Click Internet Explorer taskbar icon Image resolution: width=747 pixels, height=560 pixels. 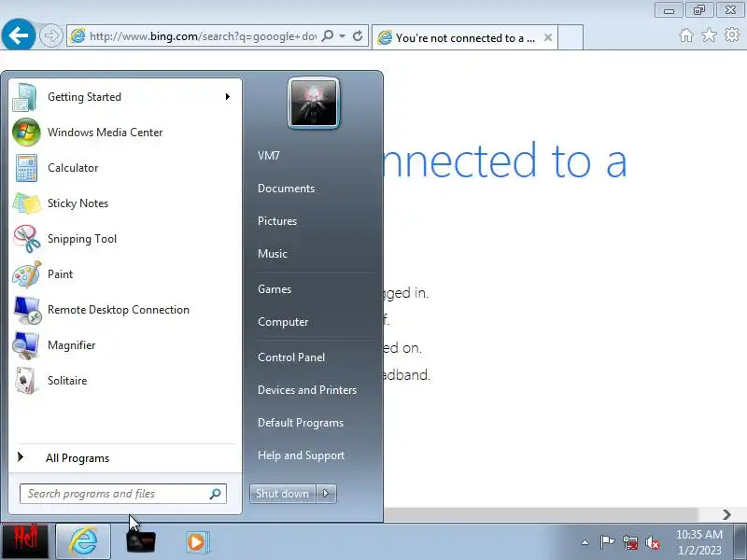pos(83,541)
